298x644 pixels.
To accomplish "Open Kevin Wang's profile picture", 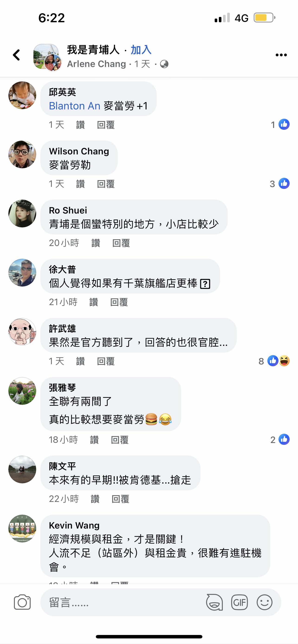I will point(22,529).
